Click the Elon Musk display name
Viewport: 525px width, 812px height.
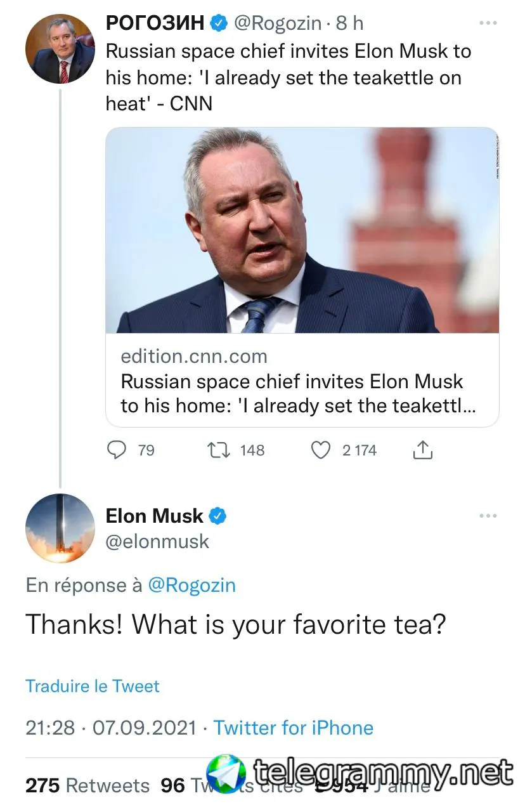[x=154, y=516]
